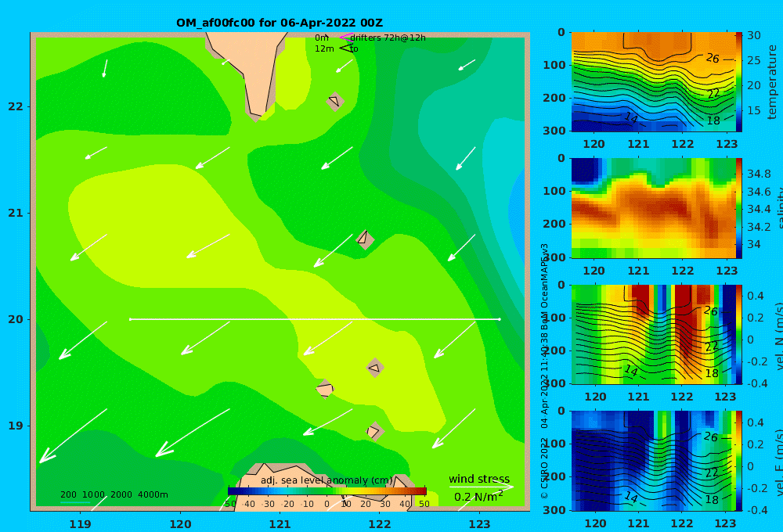783x532 pixels.
Task: Click the 'temperature' colorbar axis label
Action: pos(773,82)
